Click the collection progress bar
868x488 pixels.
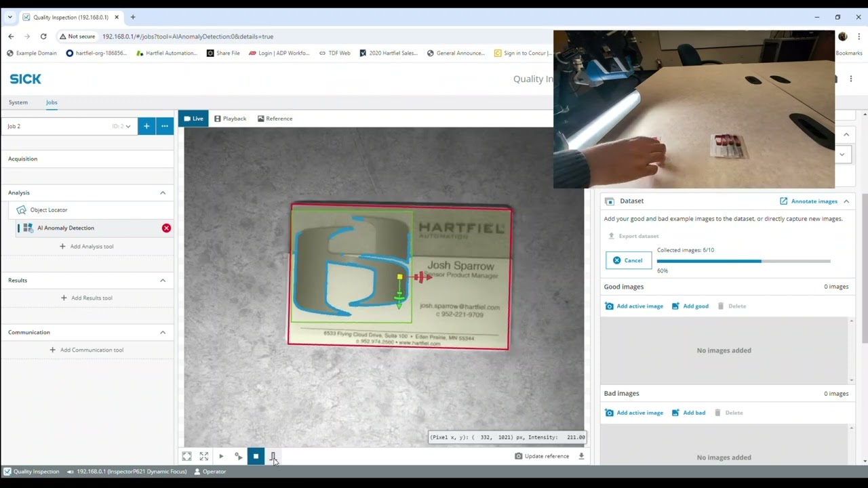743,261
